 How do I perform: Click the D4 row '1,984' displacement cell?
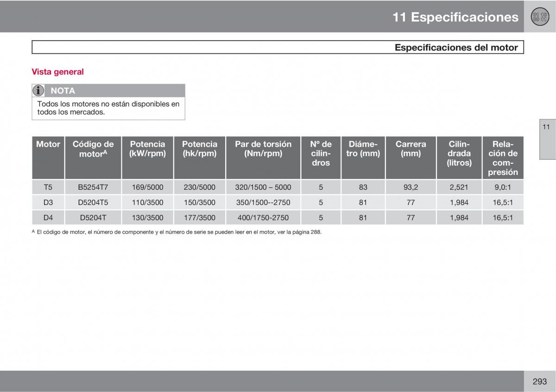pyautogui.click(x=459, y=218)
